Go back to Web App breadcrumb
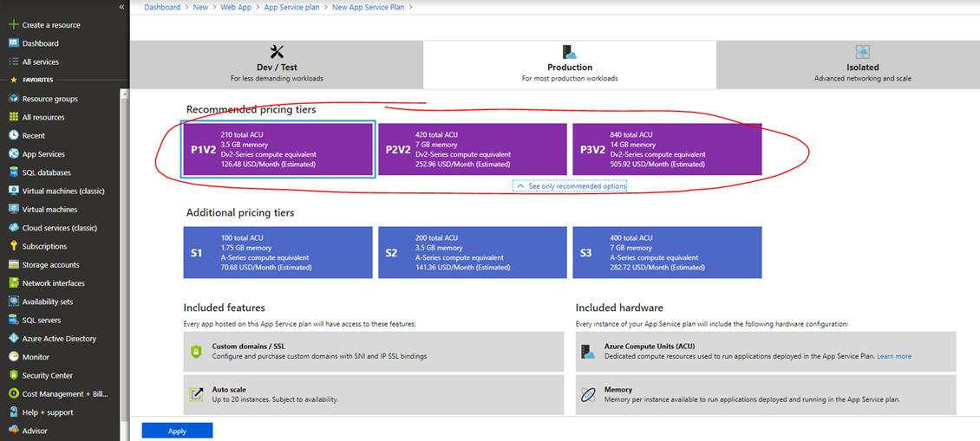This screenshot has height=441, width=980. tap(236, 7)
